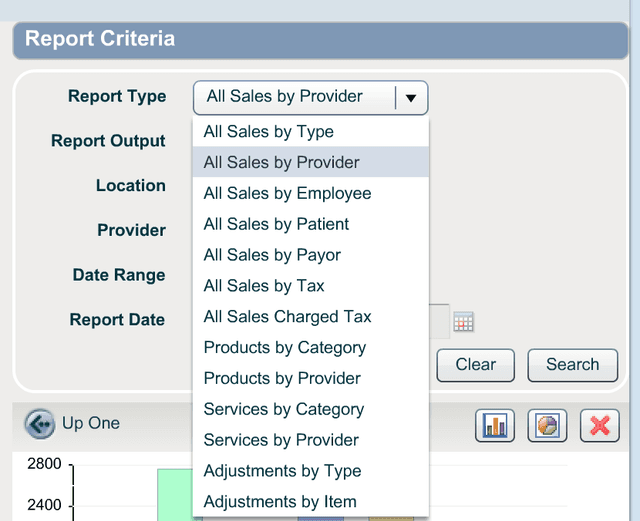Select All Sales by Type option
The image size is (640, 521).
311,131
